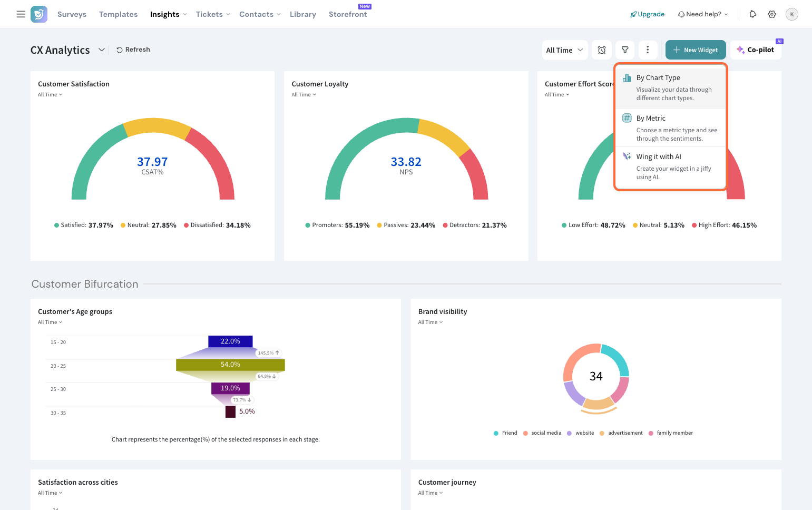Click the 54.0% olive funnel bar
Image resolution: width=812 pixels, height=510 pixels.
[230, 365]
